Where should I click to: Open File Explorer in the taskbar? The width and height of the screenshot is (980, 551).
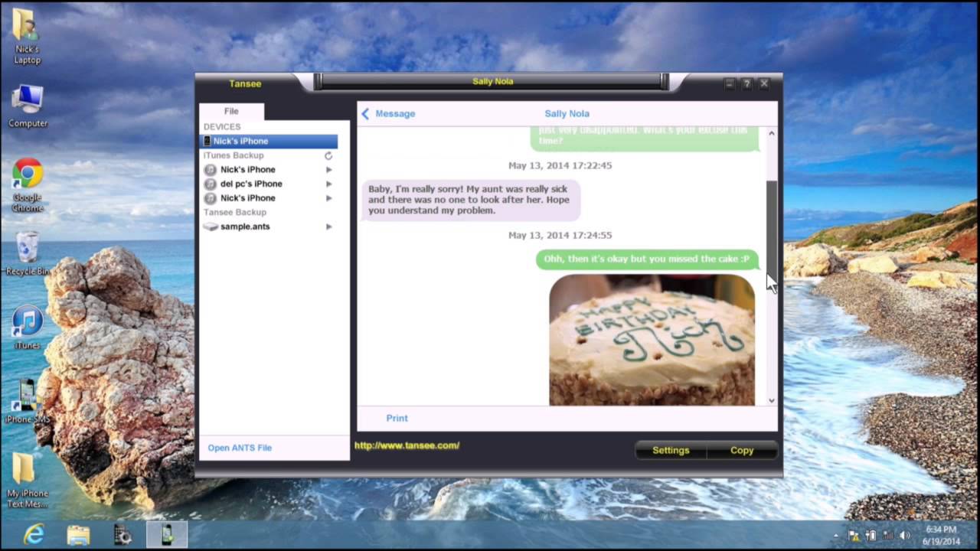(x=78, y=535)
